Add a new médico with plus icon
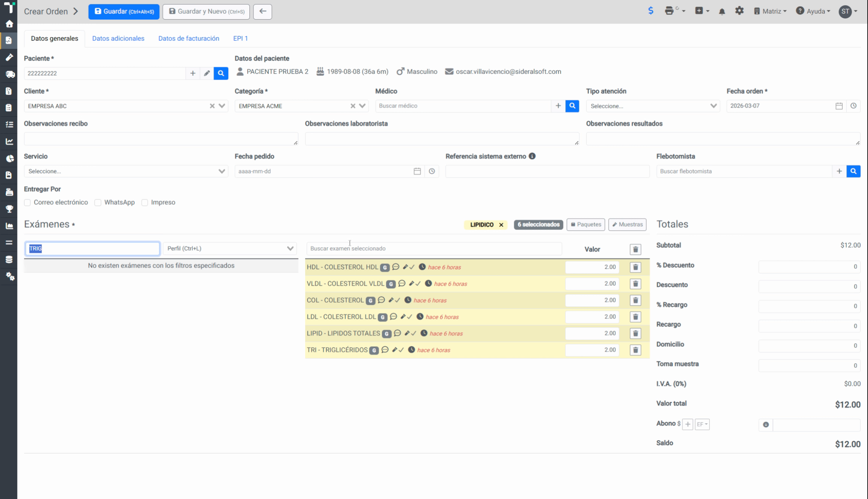The image size is (868, 499). (x=558, y=106)
